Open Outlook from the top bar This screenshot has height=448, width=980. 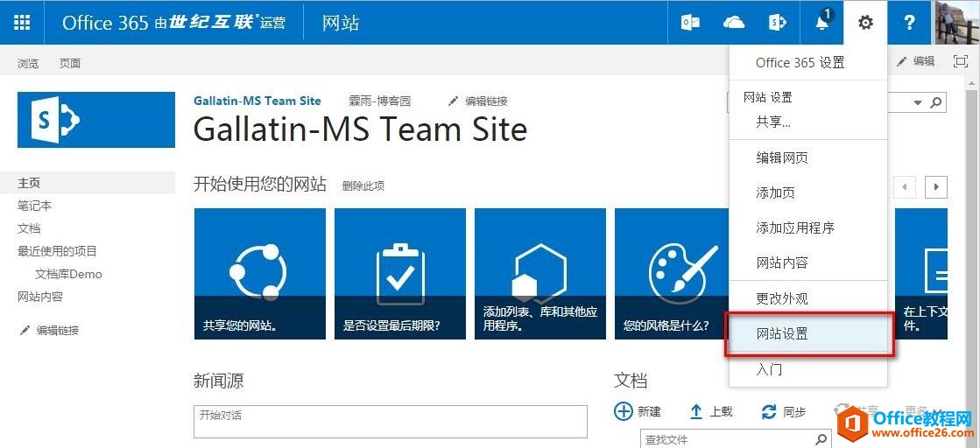point(690,23)
